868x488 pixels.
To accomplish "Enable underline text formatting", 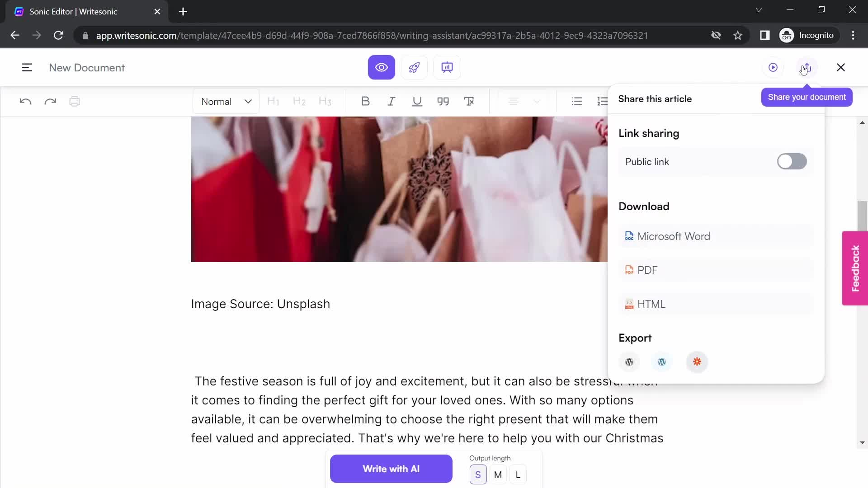I will [x=417, y=101].
